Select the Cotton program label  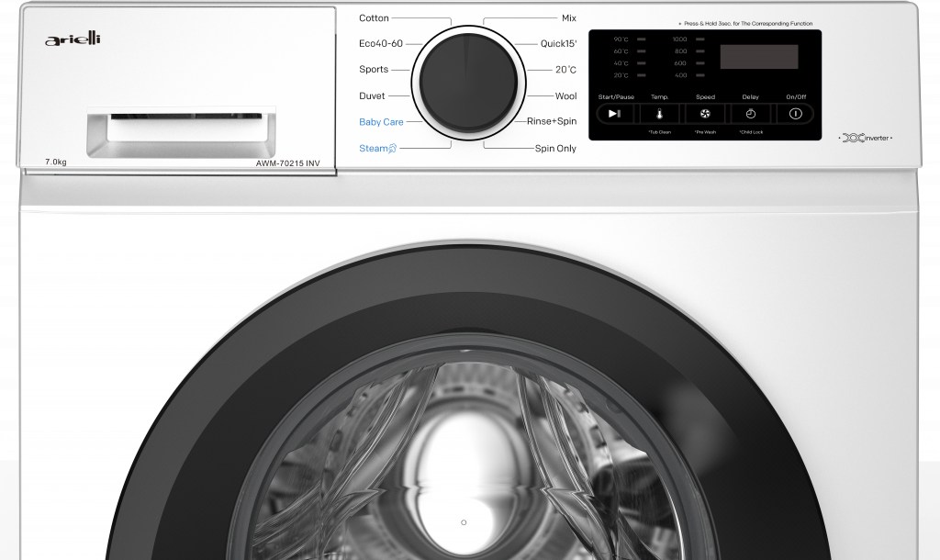click(374, 18)
